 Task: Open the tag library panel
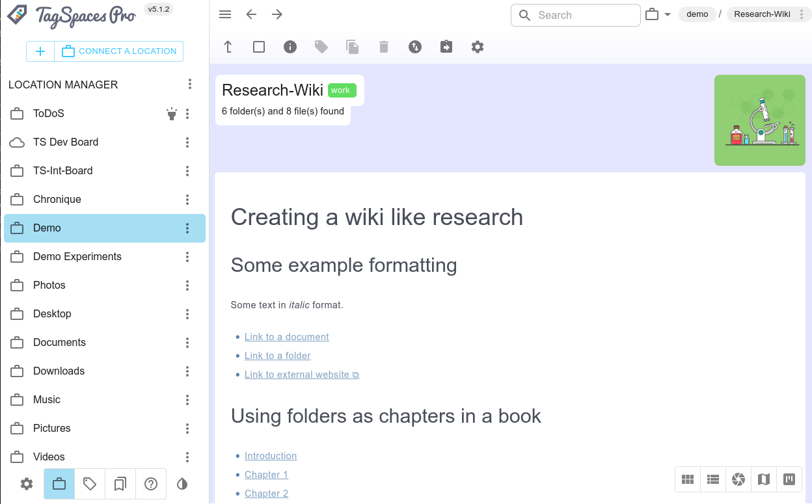coord(90,484)
